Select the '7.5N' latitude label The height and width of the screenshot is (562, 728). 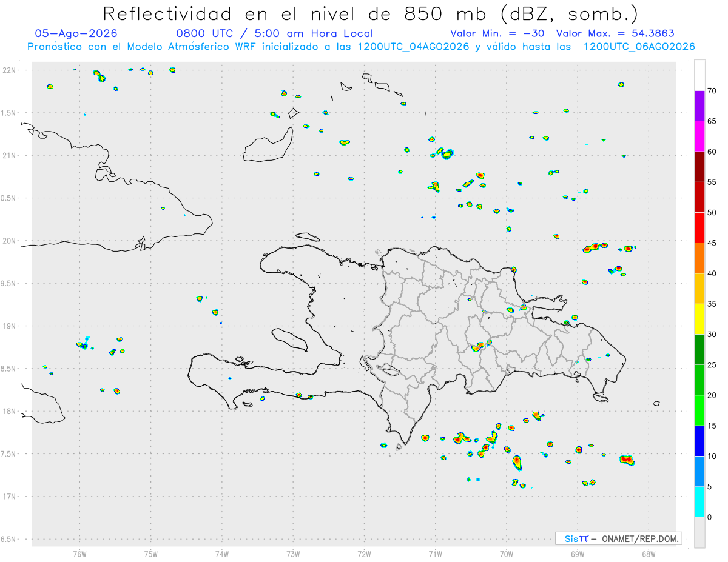coord(9,454)
